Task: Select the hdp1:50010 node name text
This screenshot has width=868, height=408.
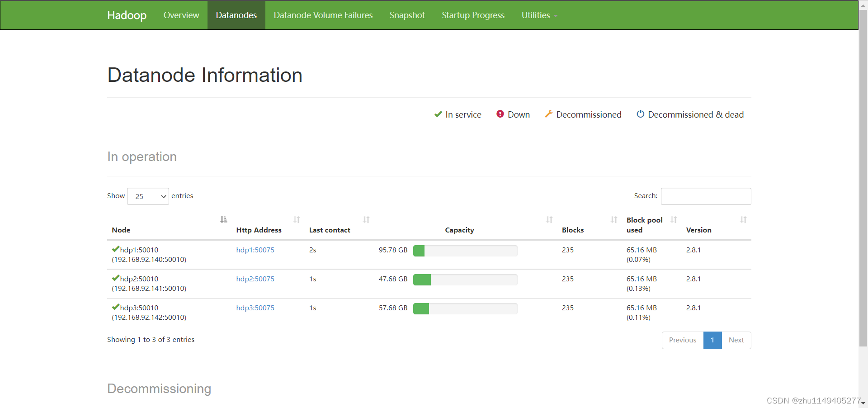Action: pyautogui.click(x=139, y=250)
